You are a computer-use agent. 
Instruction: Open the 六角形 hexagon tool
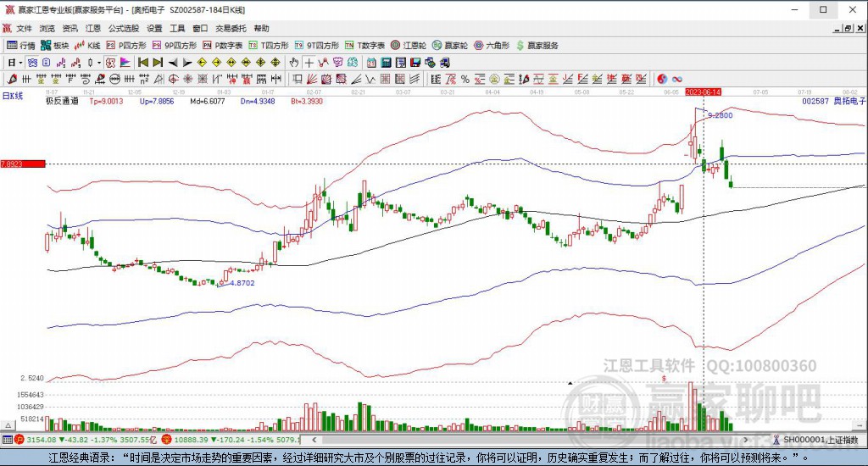pyautogui.click(x=492, y=46)
